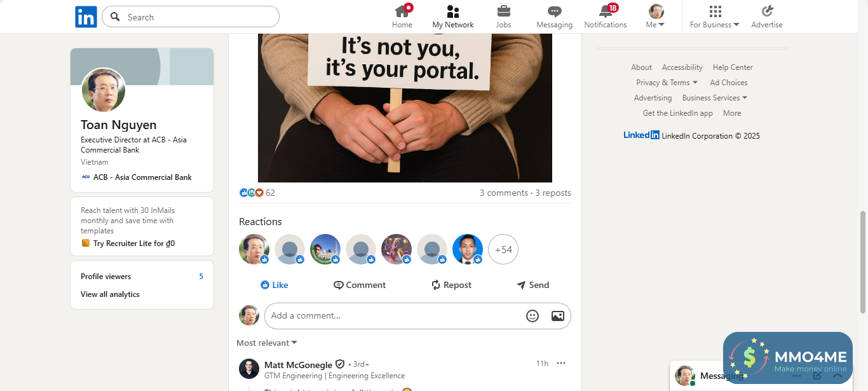The image size is (868, 391).
Task: Open the For Business grid menu
Action: click(x=715, y=11)
